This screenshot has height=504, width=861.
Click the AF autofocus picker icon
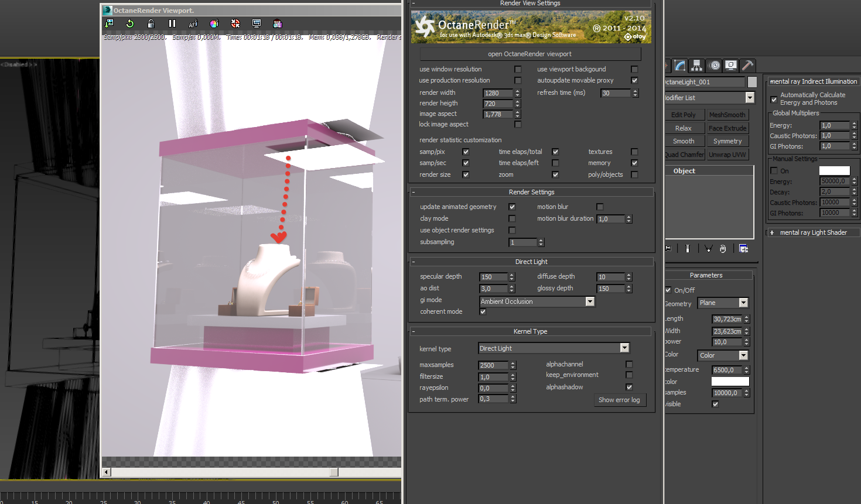pos(193,23)
